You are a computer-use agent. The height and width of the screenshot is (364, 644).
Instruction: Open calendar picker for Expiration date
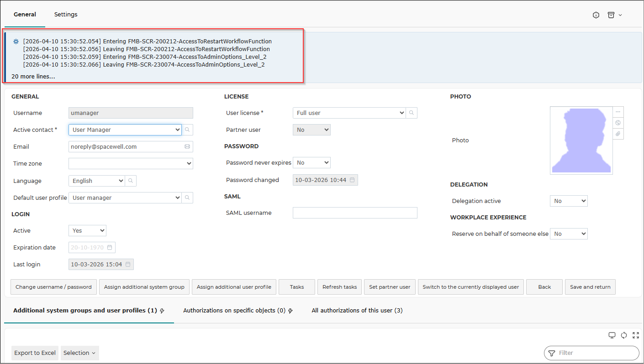pyautogui.click(x=110, y=247)
